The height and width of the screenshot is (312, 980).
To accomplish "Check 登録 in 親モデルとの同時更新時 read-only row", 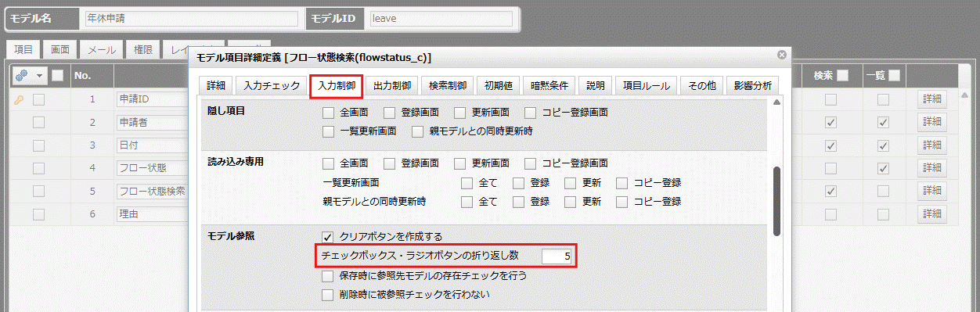I will [518, 202].
